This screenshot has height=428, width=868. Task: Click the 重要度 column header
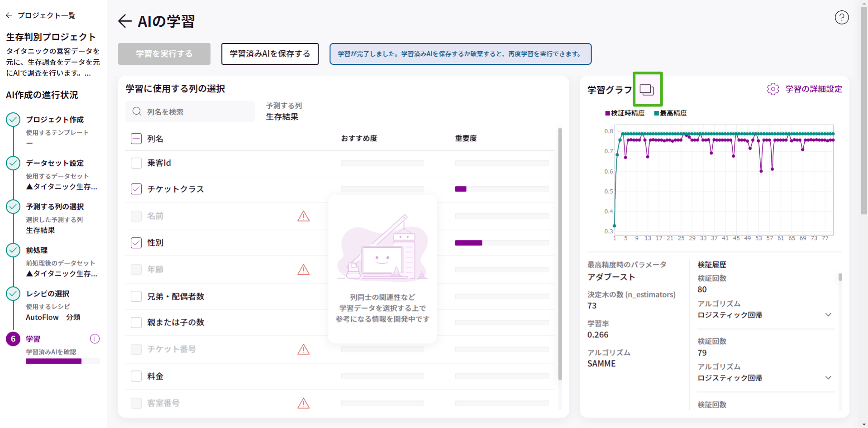click(466, 138)
